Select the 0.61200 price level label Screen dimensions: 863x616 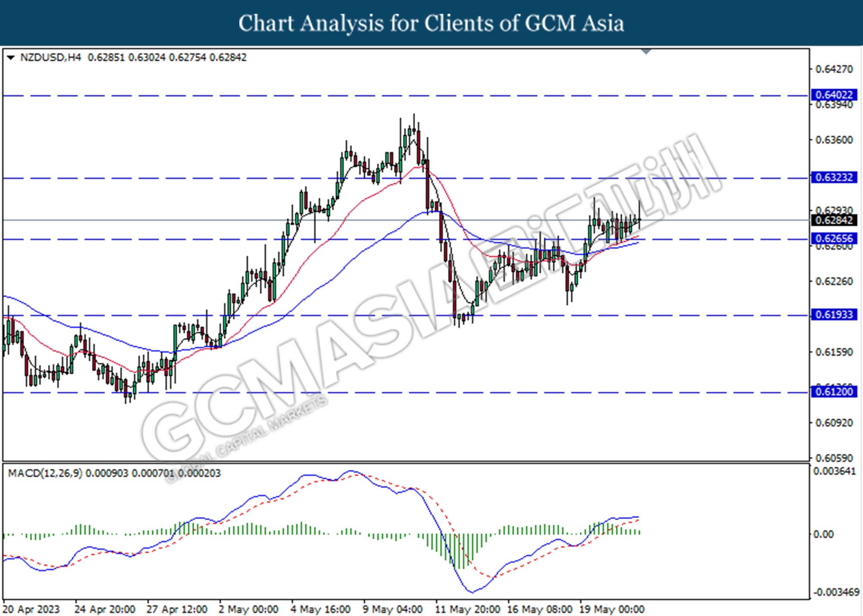pos(834,392)
